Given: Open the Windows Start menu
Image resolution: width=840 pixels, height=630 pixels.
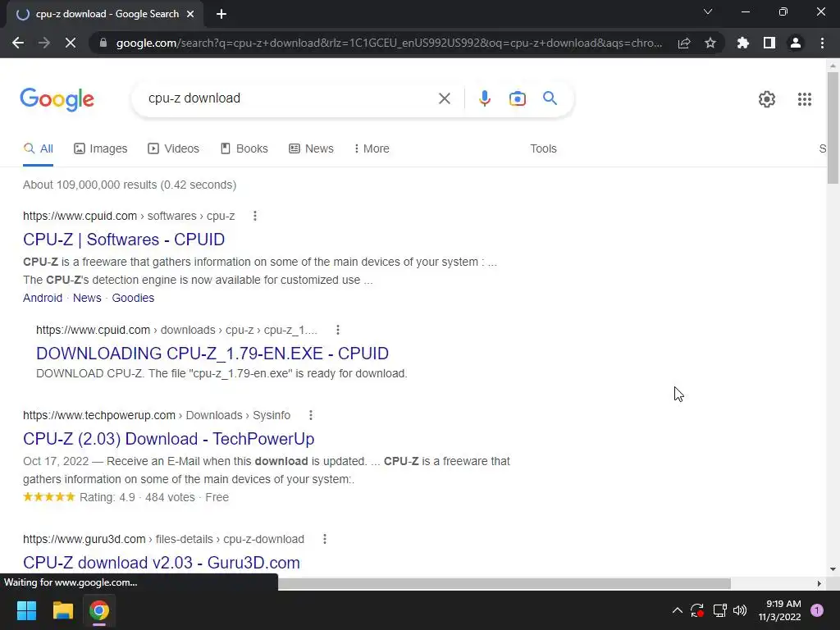Looking at the screenshot, I should coord(26,610).
